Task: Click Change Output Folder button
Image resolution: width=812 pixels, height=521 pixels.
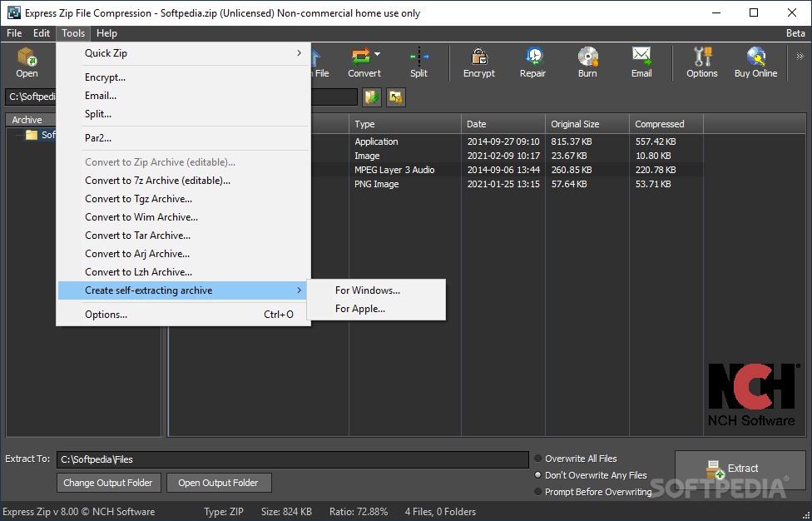Action: (x=108, y=483)
